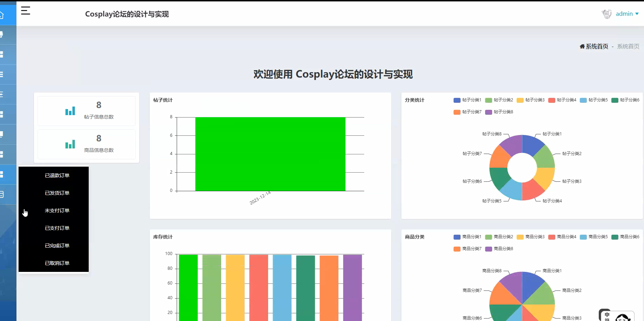This screenshot has width=644, height=321.
Task: Expand the admin account dropdown
Action: [x=627, y=14]
